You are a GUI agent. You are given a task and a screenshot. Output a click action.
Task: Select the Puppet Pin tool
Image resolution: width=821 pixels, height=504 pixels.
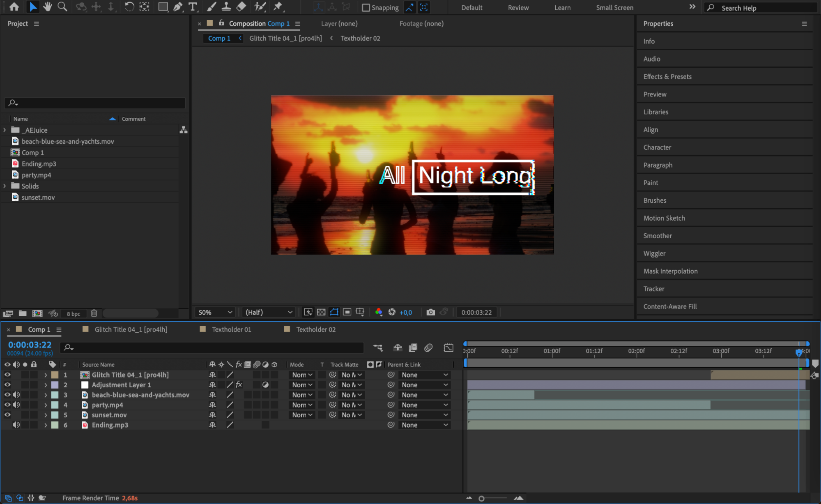tap(278, 7)
